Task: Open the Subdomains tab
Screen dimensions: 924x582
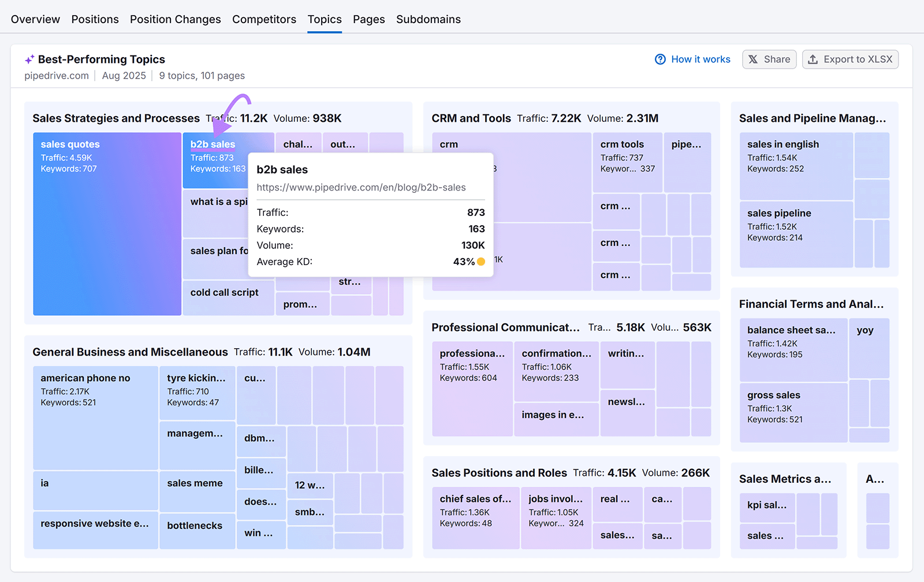Action: coord(428,19)
